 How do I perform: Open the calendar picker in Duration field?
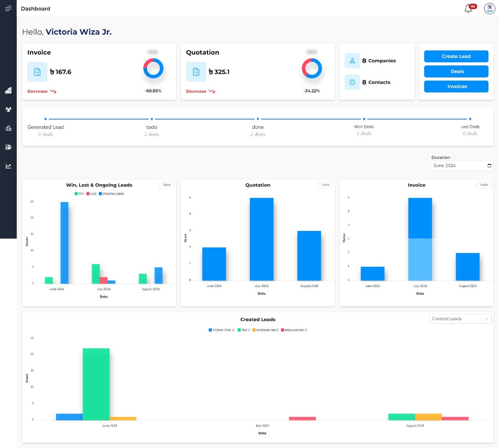click(x=489, y=166)
